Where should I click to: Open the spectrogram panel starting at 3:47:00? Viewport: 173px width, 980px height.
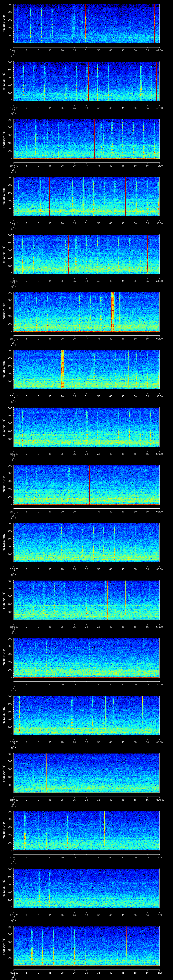(x=87, y=81)
